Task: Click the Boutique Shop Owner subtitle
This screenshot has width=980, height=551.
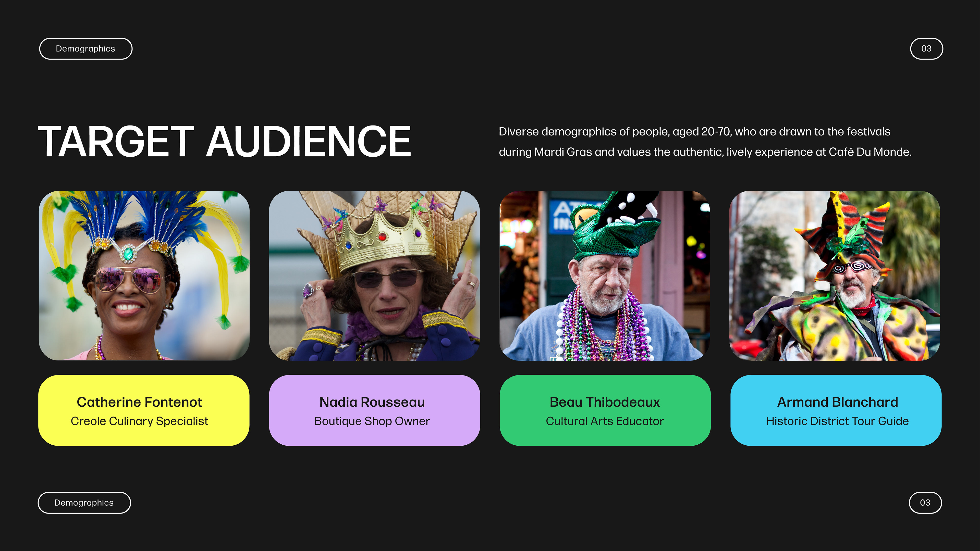Action: pyautogui.click(x=372, y=421)
